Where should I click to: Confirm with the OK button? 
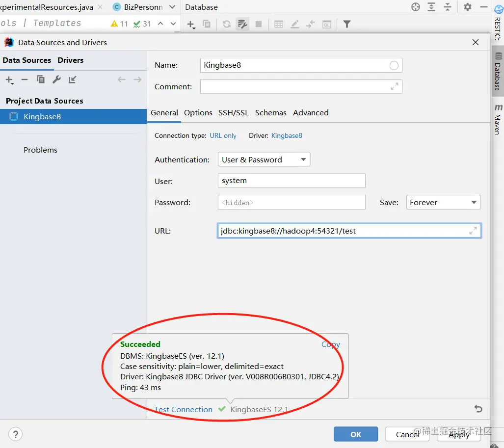pos(356,434)
